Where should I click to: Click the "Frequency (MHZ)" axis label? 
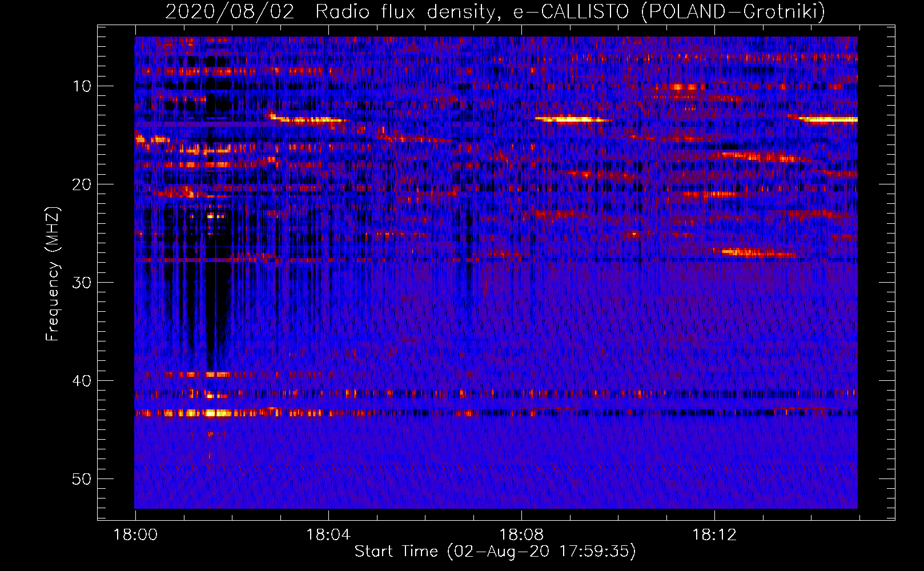[53, 275]
